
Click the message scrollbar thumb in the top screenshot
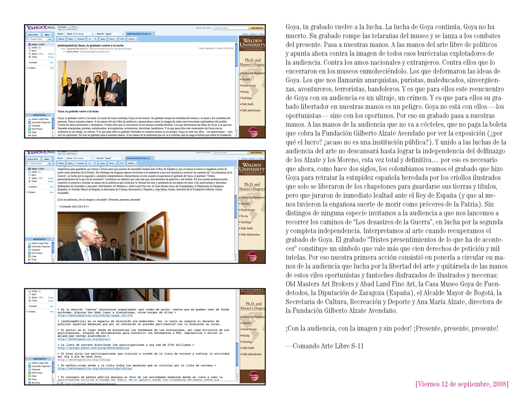pyautogui.click(x=236, y=55)
